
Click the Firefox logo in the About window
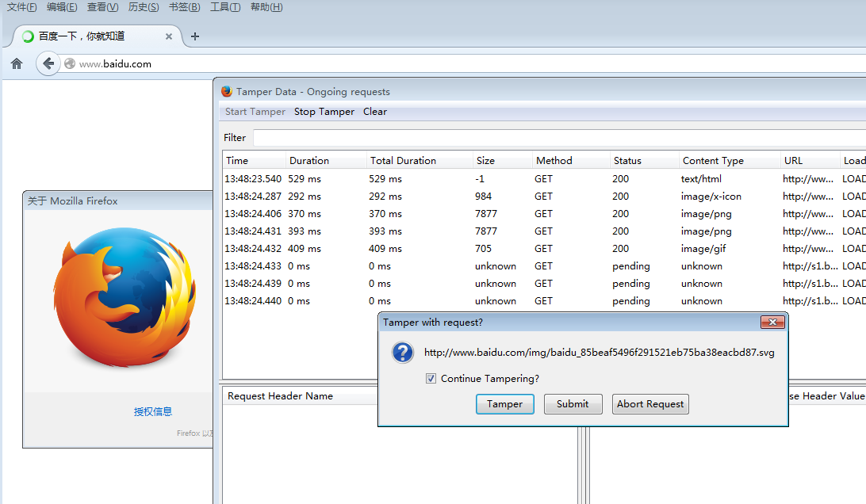point(125,297)
